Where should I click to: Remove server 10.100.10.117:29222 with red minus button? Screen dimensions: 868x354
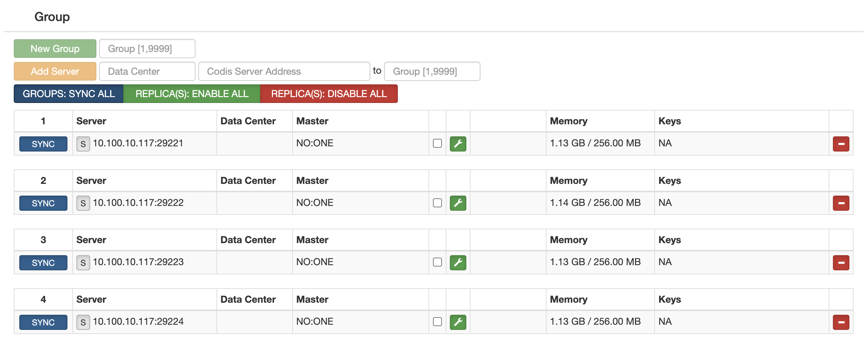point(841,203)
